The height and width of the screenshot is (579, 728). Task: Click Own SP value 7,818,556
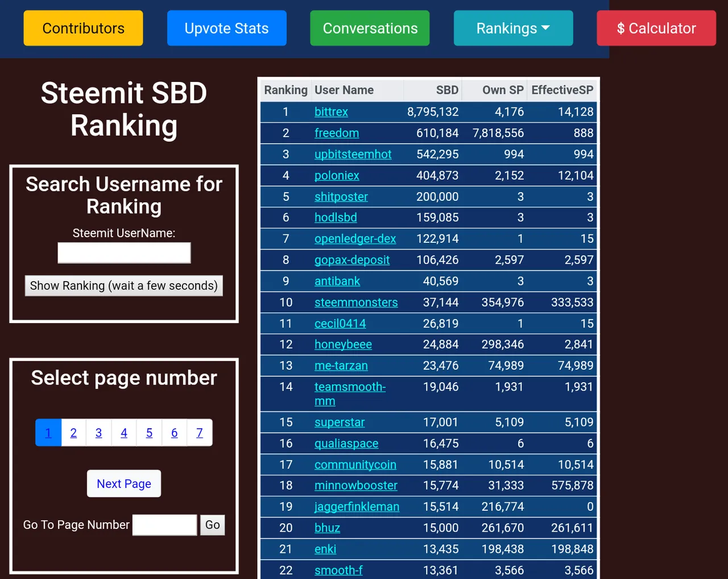[498, 133]
